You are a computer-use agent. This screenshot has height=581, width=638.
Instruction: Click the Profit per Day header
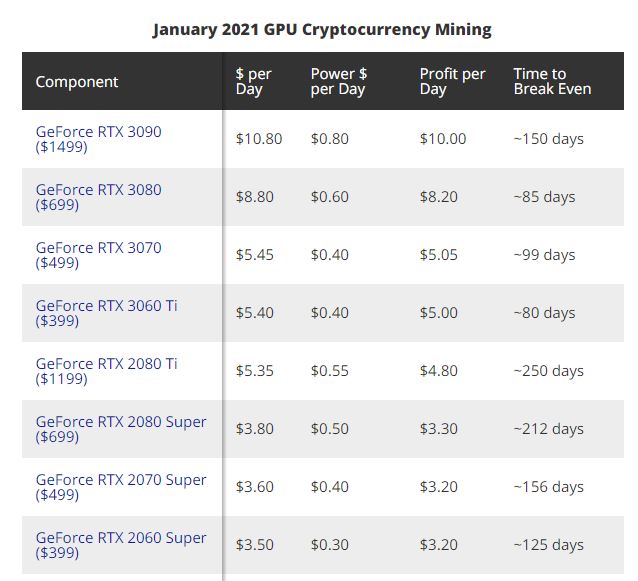pos(452,81)
